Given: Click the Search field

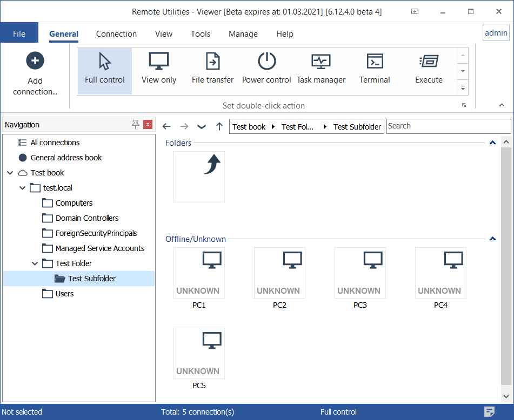Looking at the screenshot, I should click(449, 126).
